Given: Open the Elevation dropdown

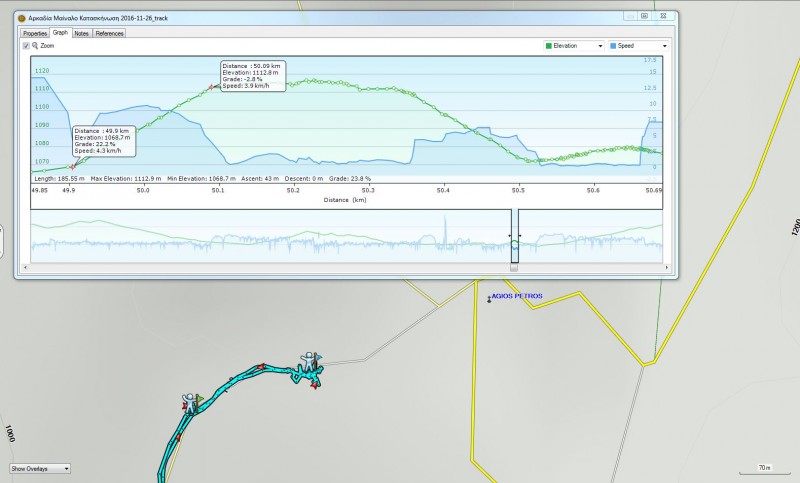Looking at the screenshot, I should tap(573, 46).
